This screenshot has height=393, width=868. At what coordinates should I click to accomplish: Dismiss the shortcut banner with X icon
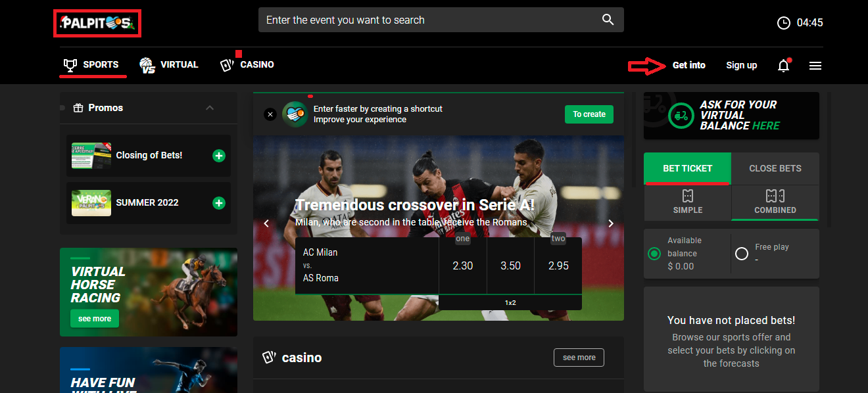270,114
